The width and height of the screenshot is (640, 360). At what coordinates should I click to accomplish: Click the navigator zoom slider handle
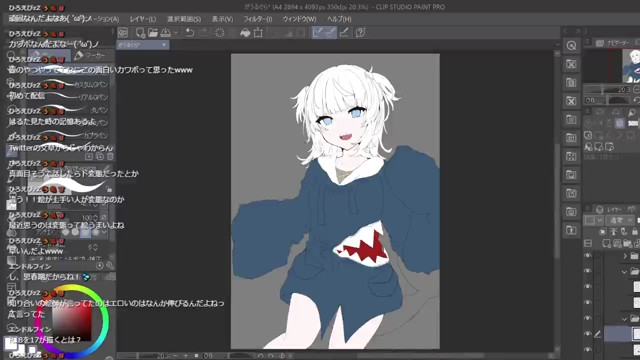click(x=602, y=89)
